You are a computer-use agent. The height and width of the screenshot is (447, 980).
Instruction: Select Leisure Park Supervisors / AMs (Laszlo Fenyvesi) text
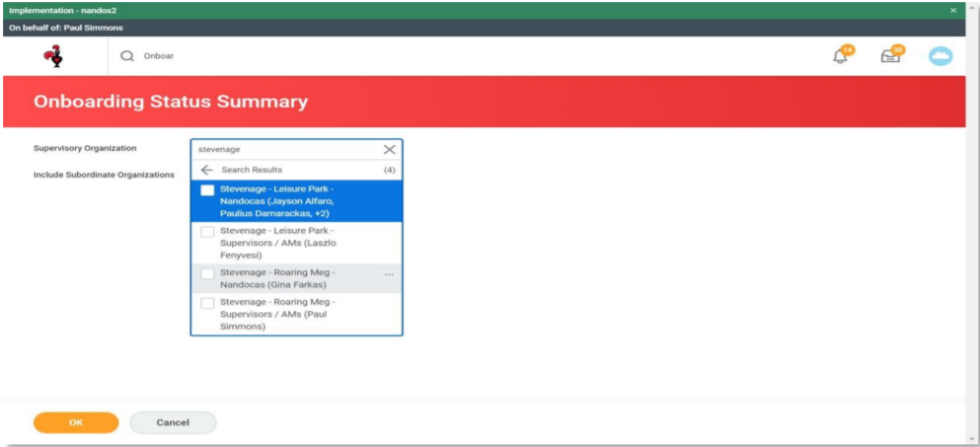pyautogui.click(x=278, y=243)
